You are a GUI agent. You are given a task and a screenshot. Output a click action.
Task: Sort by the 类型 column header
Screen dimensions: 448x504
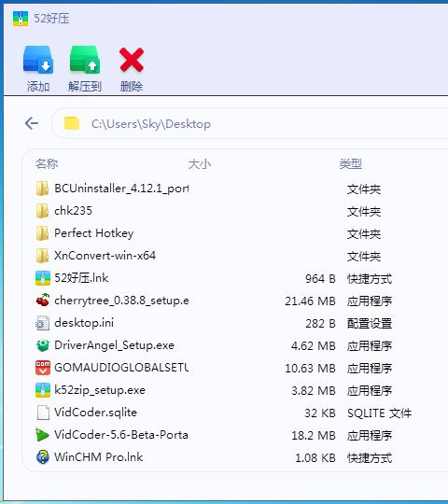351,164
